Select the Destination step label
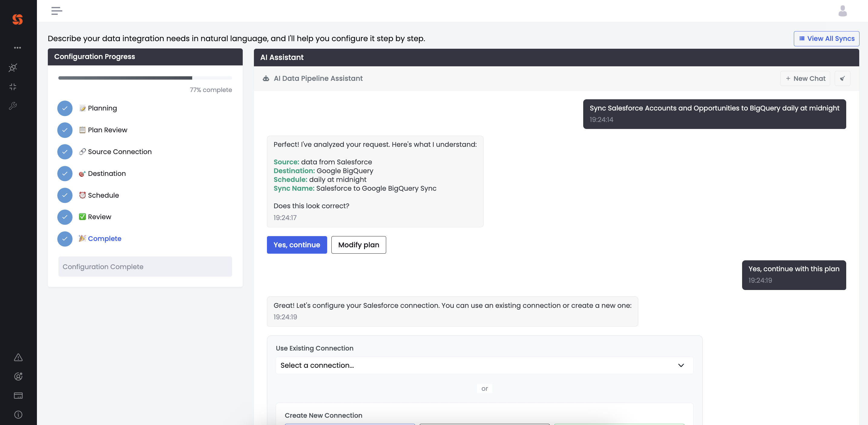Image resolution: width=868 pixels, height=425 pixels. (x=107, y=173)
